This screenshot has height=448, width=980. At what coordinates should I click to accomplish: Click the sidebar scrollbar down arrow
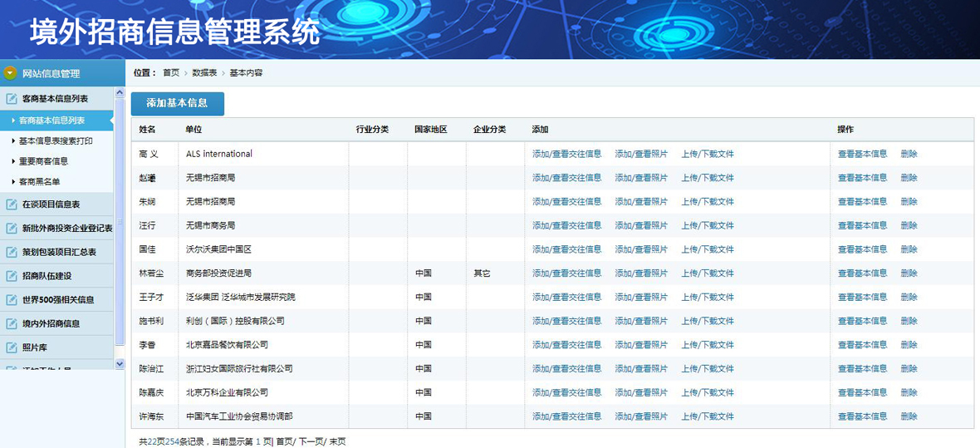pos(120,363)
